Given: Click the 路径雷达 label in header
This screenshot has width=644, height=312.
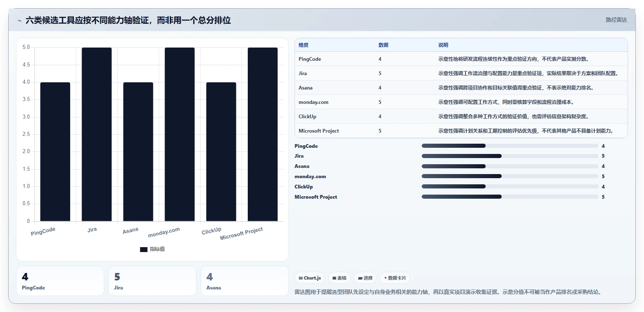Looking at the screenshot, I should [x=617, y=20].
